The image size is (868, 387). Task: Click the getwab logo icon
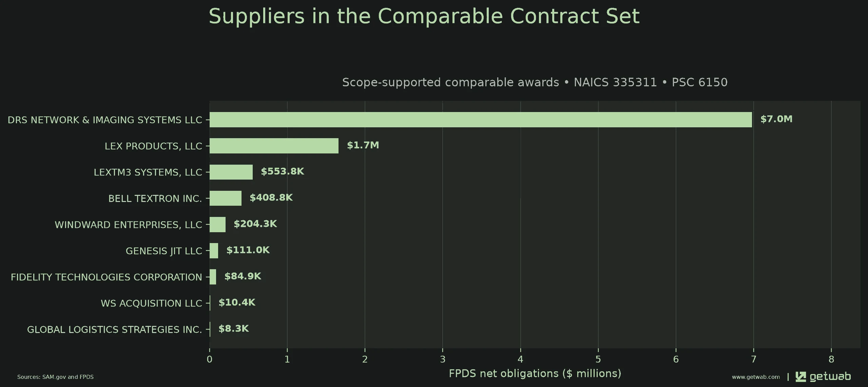[x=801, y=377]
